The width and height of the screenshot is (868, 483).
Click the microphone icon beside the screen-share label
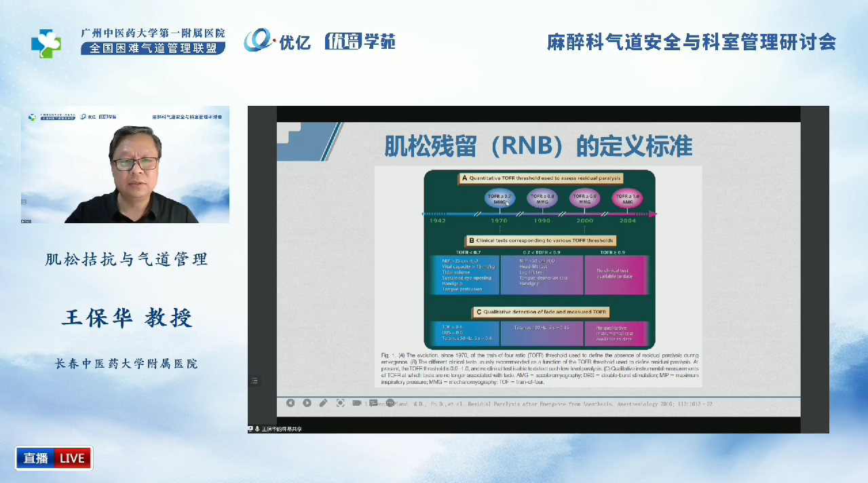coord(257,429)
